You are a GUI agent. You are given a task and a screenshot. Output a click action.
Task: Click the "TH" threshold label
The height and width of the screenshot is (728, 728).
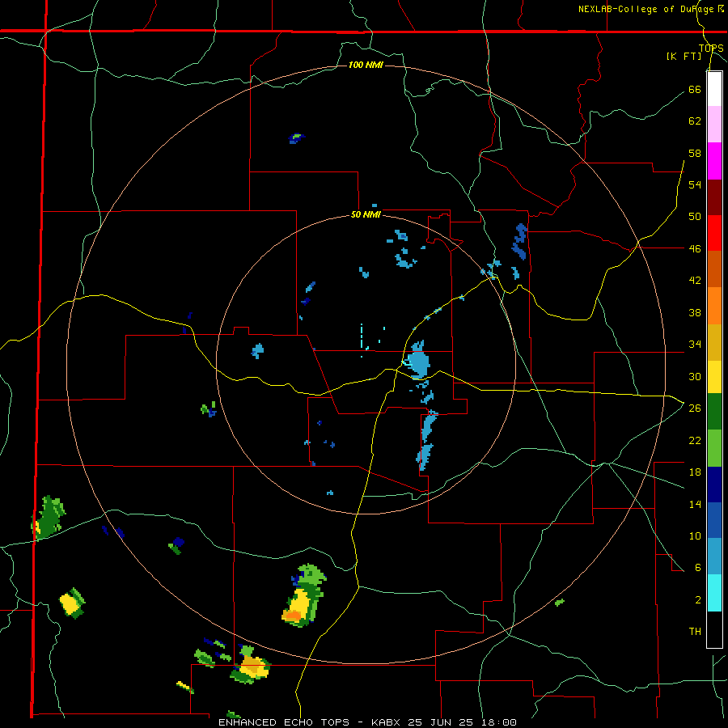tap(695, 632)
